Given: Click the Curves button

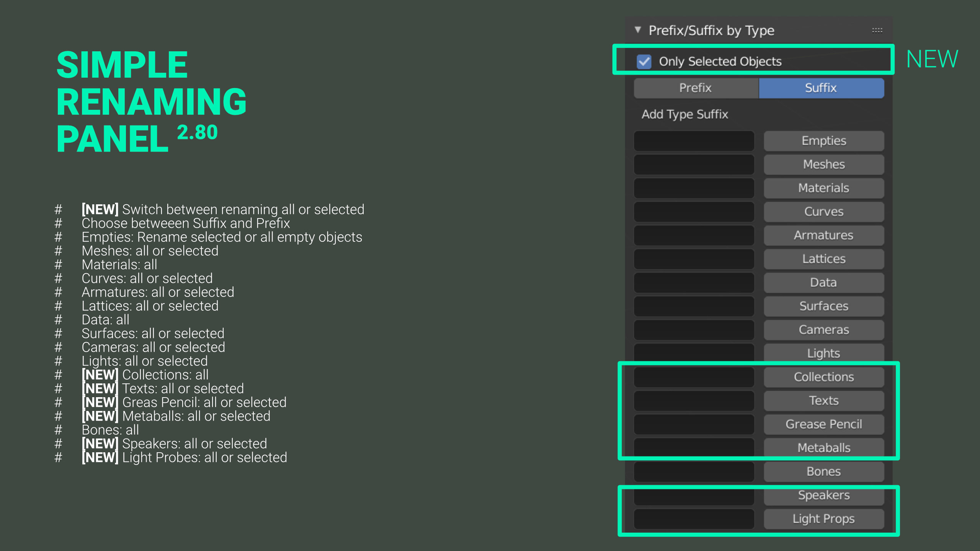Looking at the screenshot, I should [824, 212].
